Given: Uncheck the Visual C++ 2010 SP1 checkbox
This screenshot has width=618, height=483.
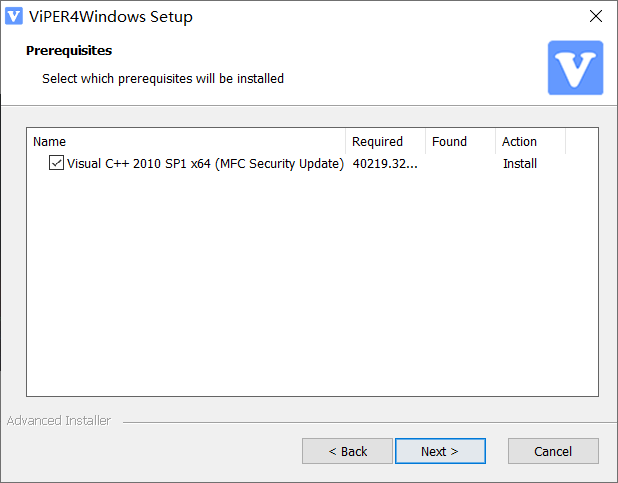Looking at the screenshot, I should coord(56,162).
